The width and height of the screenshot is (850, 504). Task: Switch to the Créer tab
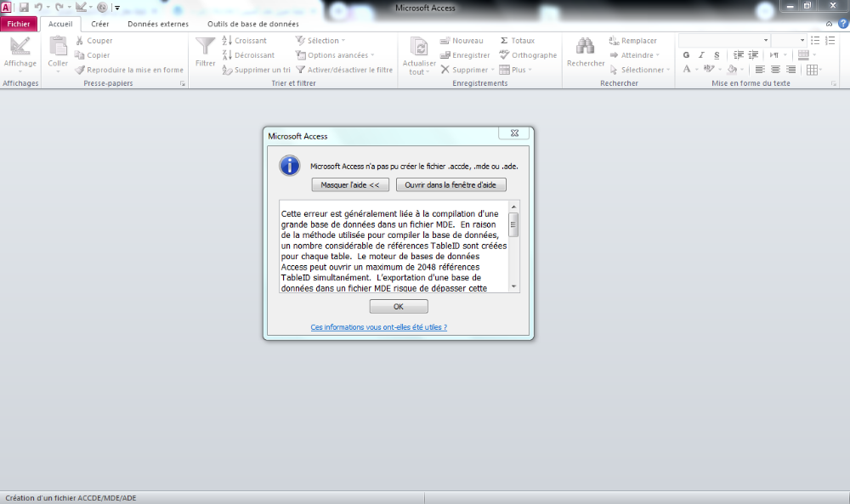point(99,24)
